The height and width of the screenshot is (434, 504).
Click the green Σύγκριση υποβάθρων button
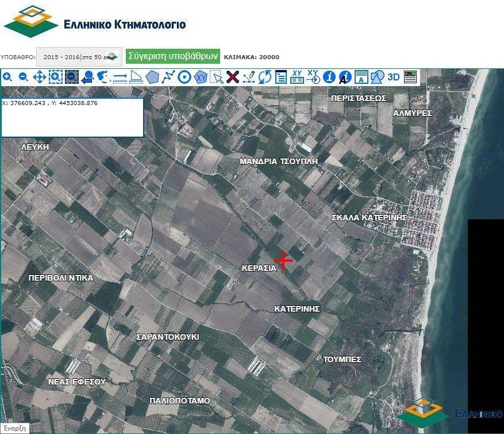click(173, 56)
